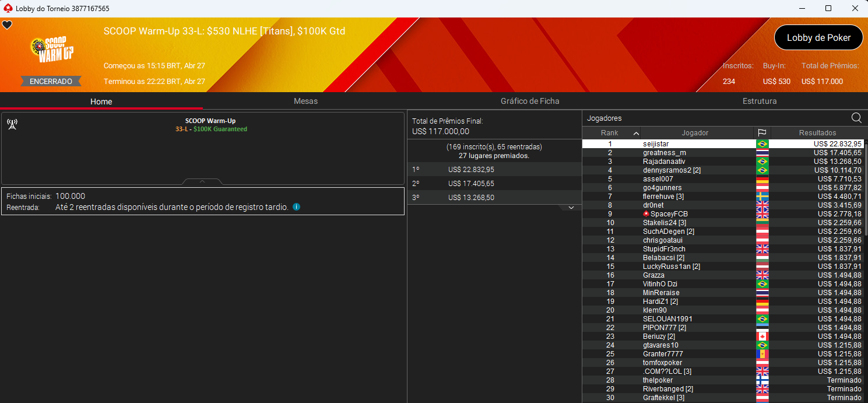Image resolution: width=868 pixels, height=403 pixels.
Task: Select player row greatness_m
Action: tap(723, 153)
